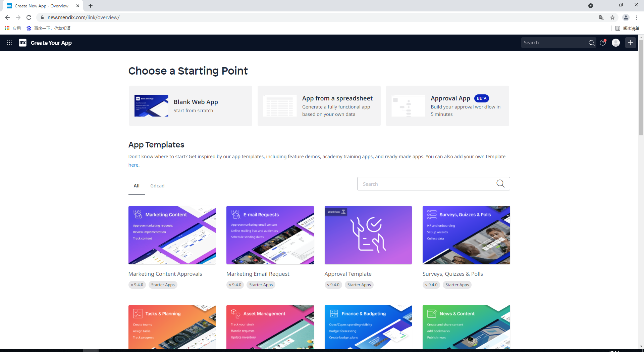The image size is (644, 352).
Task: Click the site lock icon in address bar
Action: pos(42,17)
